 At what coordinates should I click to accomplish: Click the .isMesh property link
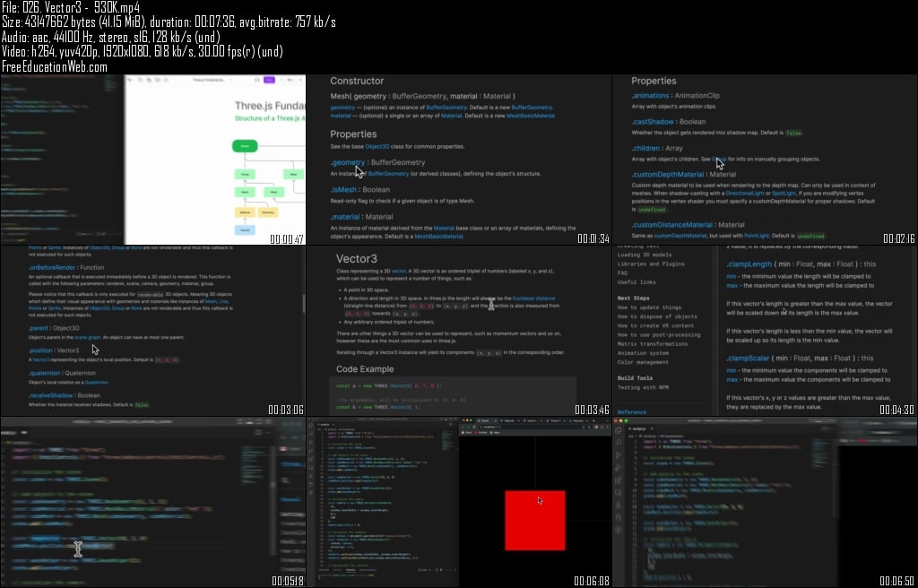pyautogui.click(x=343, y=189)
